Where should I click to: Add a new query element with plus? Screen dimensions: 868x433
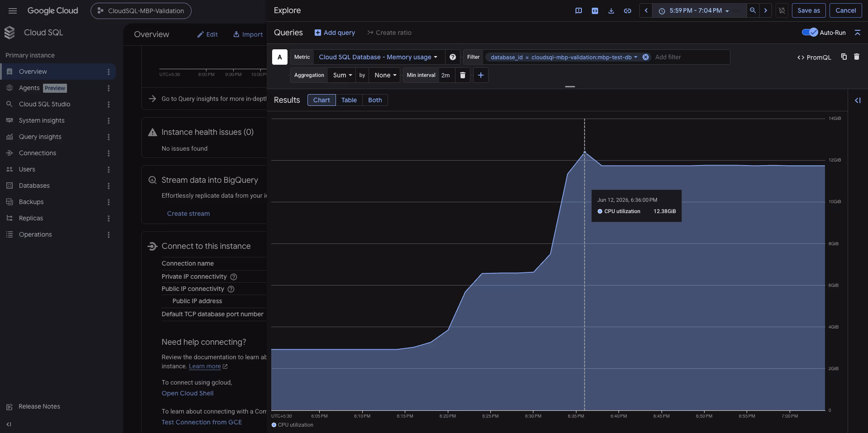coord(481,75)
